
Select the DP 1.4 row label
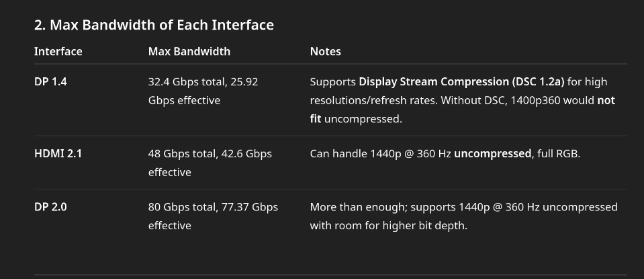click(x=50, y=82)
